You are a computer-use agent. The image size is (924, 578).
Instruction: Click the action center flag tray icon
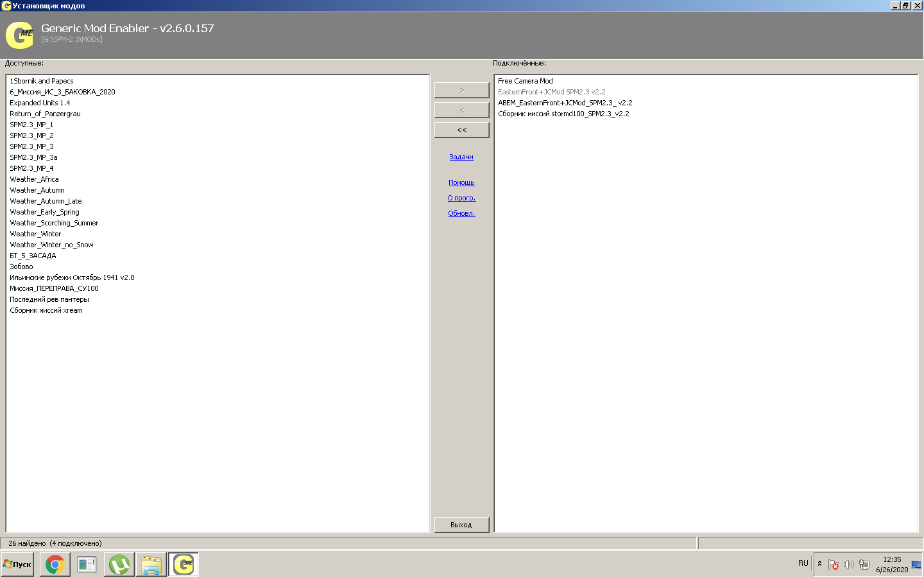click(x=833, y=565)
